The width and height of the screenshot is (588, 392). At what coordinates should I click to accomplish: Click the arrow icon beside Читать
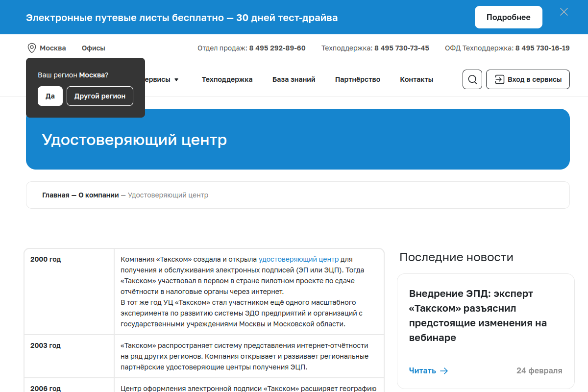point(444,371)
